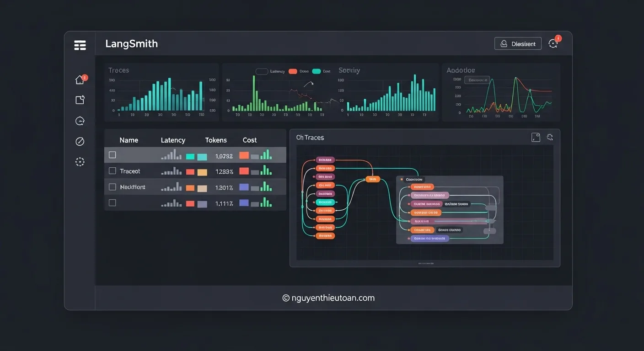Click the gray latency sparkline in Neudtiont row
The width and height of the screenshot is (644, 351).
pos(171,187)
